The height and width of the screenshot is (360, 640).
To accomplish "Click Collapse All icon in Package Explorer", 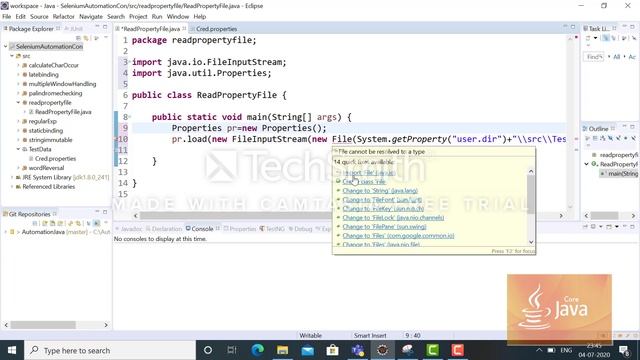I will click(78, 38).
